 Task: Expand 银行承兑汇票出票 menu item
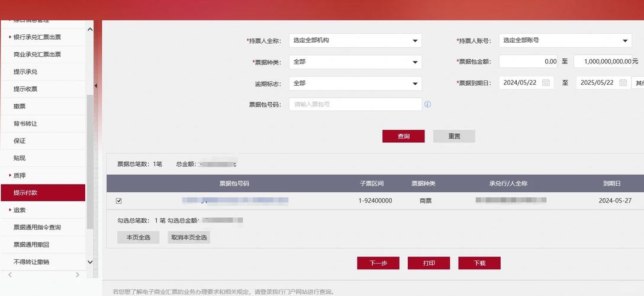37,37
